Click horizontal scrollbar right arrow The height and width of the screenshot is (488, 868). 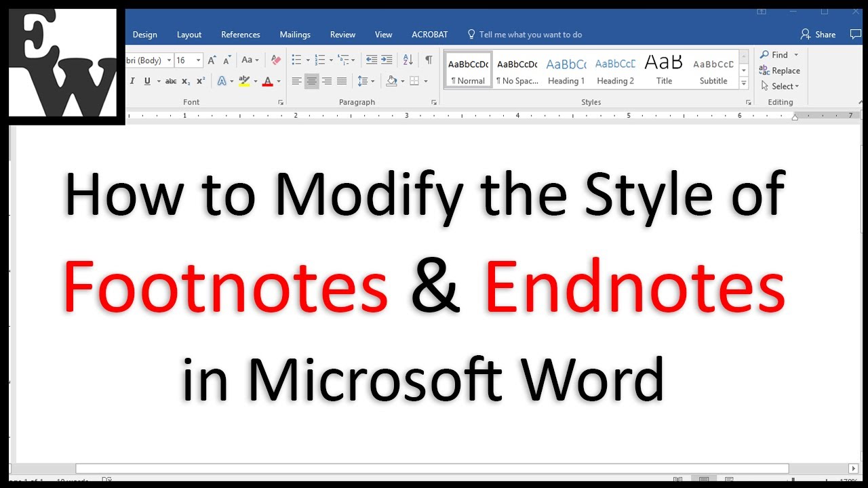point(853,468)
